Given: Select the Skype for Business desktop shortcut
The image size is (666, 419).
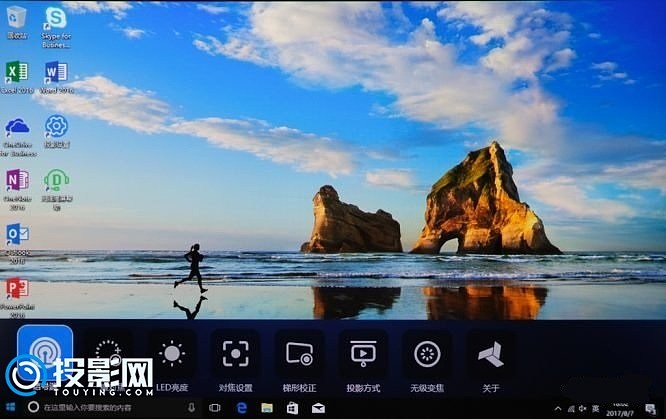Looking at the screenshot, I should (x=56, y=27).
